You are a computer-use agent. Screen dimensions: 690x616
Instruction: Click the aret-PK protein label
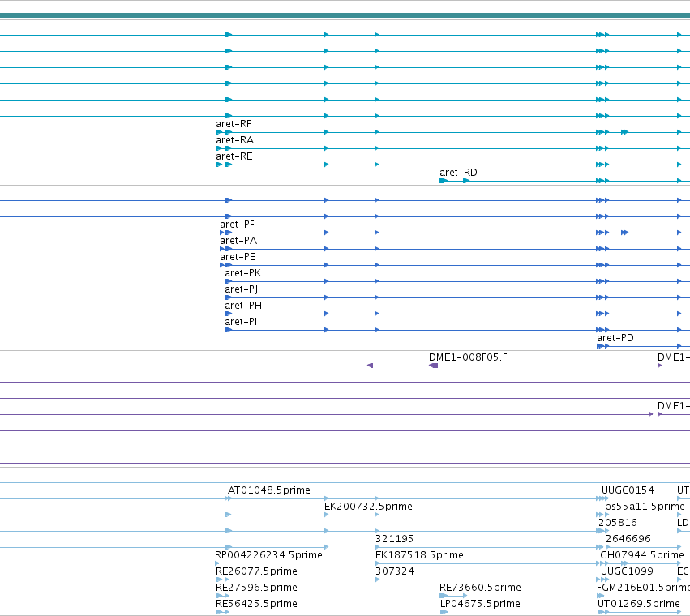[x=243, y=273]
